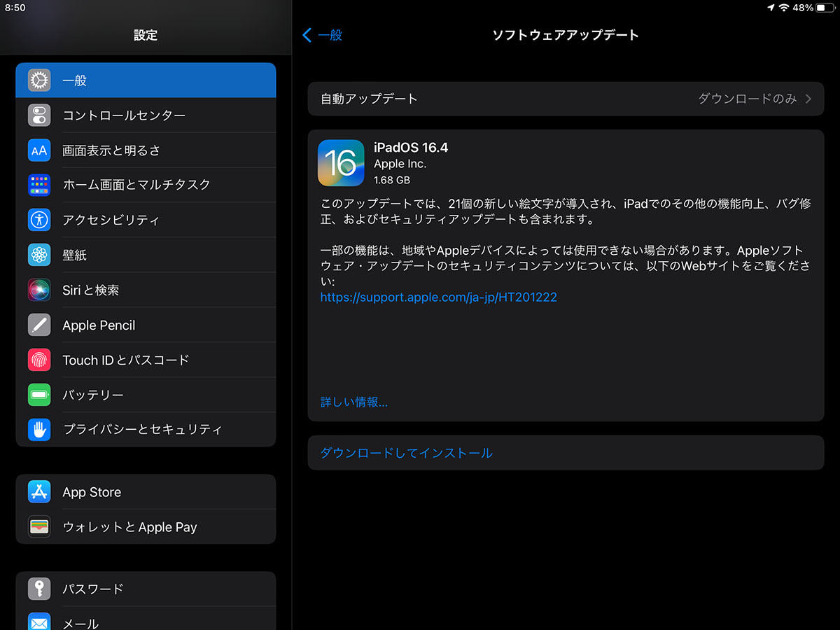Open 詳しい情報 link
This screenshot has width=840, height=630.
354,402
